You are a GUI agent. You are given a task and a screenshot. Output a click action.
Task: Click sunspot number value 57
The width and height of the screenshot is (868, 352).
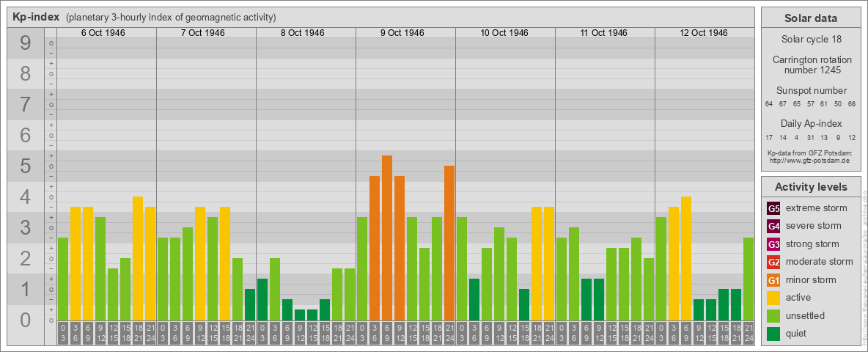coord(810,104)
